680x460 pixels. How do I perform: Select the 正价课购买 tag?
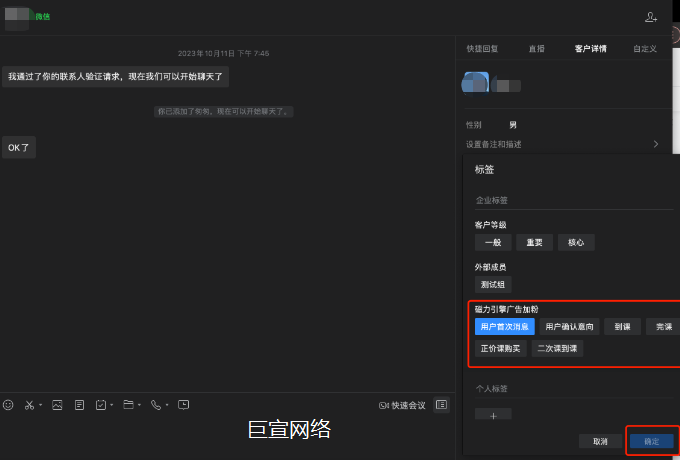(500, 348)
